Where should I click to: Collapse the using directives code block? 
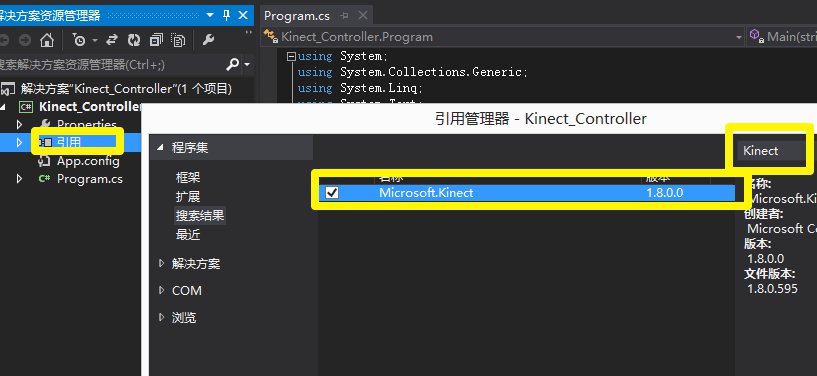pos(292,56)
